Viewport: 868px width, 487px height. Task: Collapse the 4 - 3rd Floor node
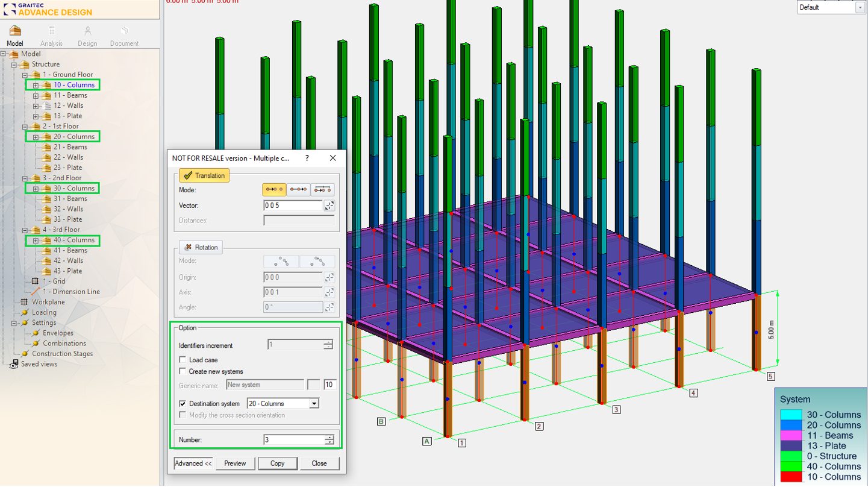pos(25,230)
